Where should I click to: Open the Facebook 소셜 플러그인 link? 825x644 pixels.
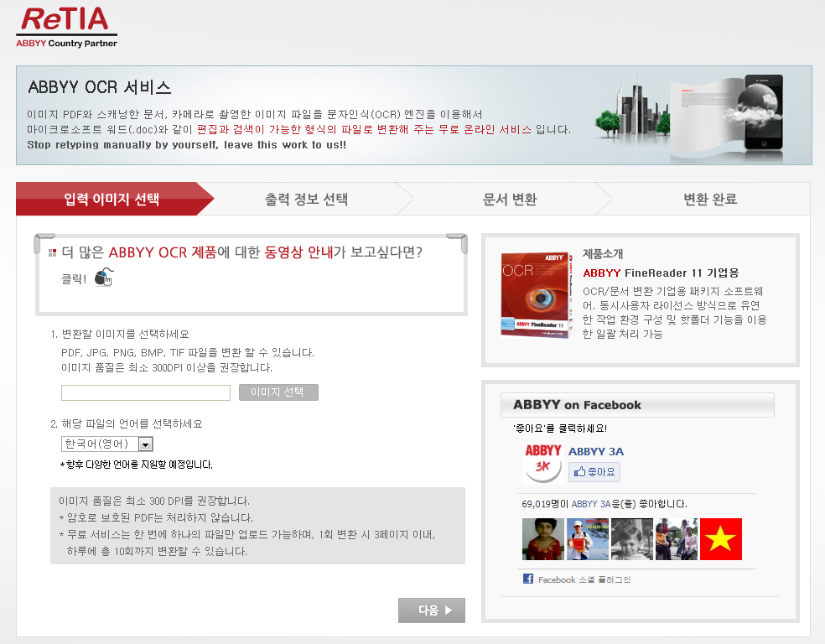[x=584, y=579]
